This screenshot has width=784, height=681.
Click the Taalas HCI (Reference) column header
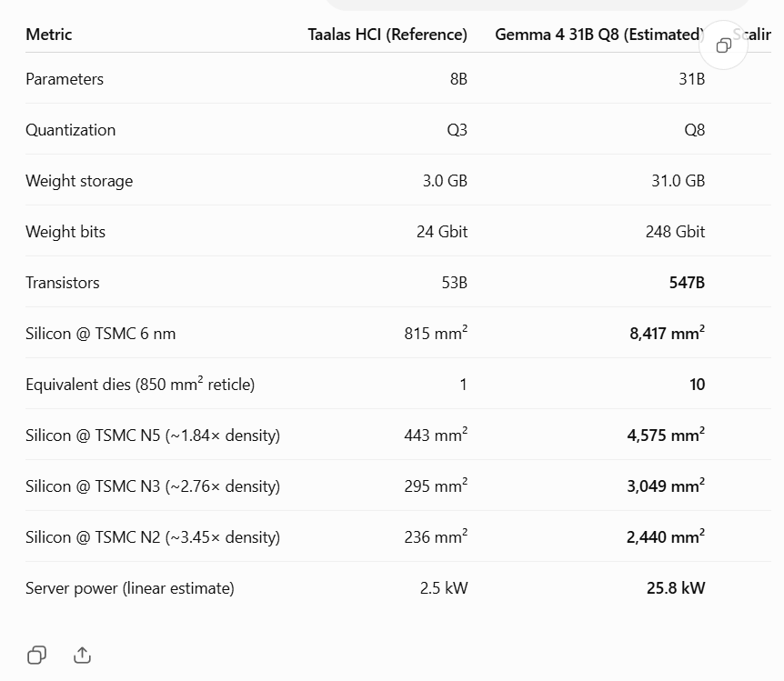(387, 35)
